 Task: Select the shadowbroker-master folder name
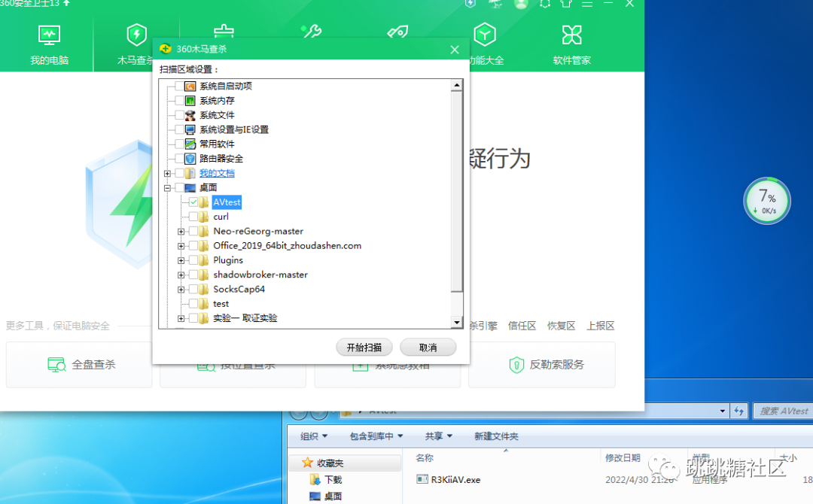[x=260, y=275]
